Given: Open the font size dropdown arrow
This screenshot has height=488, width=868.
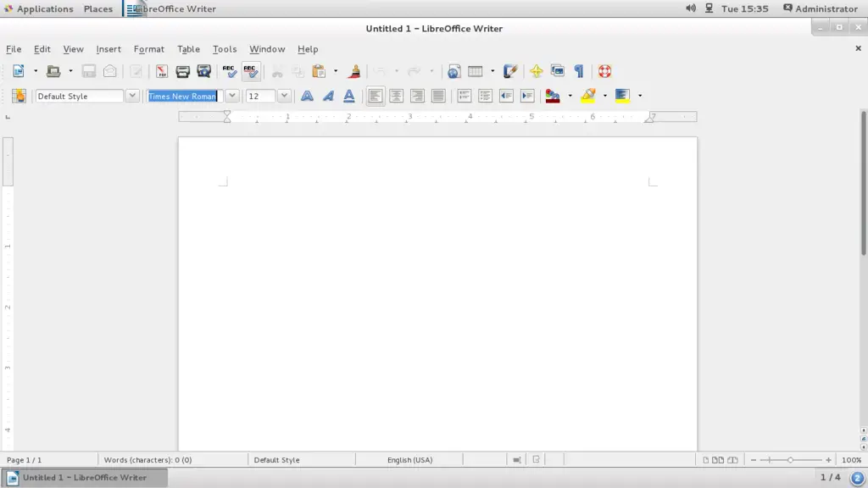Looking at the screenshot, I should pyautogui.click(x=284, y=96).
